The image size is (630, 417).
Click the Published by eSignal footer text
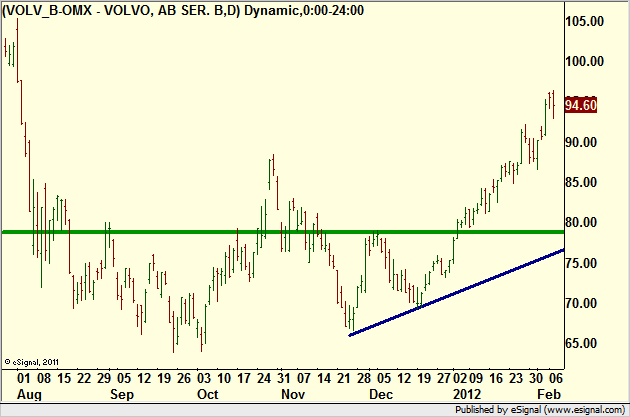pyautogui.click(x=540, y=410)
